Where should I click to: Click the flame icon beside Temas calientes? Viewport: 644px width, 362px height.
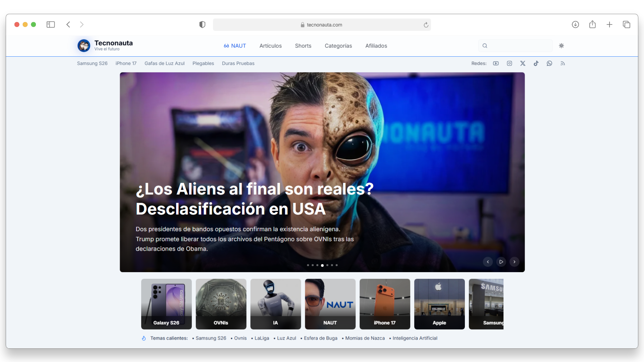pyautogui.click(x=144, y=338)
